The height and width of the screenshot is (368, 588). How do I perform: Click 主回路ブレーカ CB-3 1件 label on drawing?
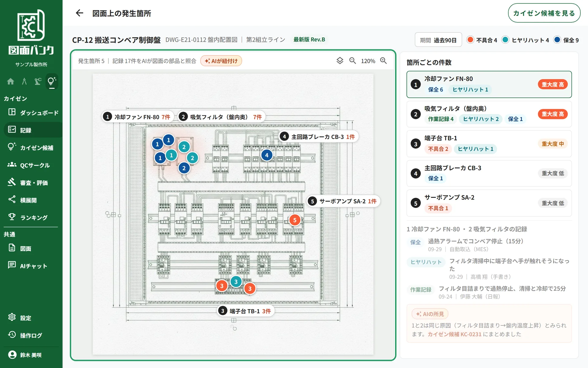(x=318, y=136)
